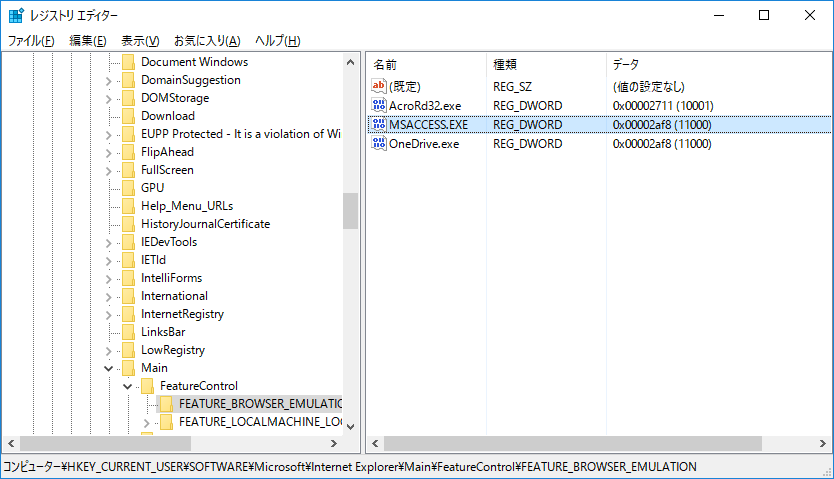834x479 pixels.
Task: Select the MSACCESS.EXE value name
Action: pos(429,125)
